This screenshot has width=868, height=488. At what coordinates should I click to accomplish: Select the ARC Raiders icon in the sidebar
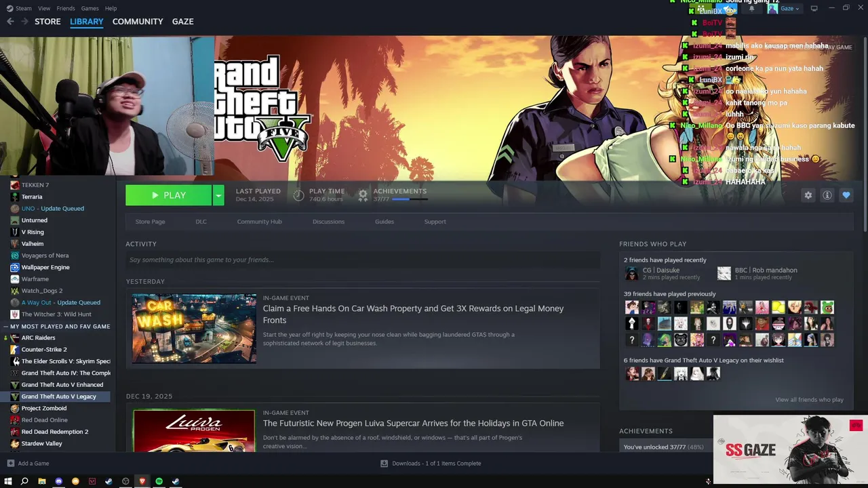(15, 338)
